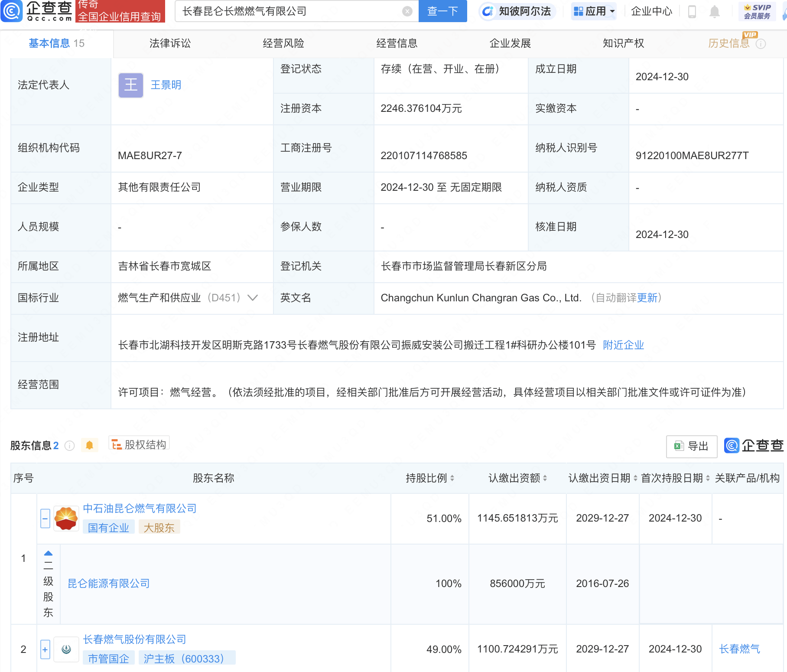The image size is (787, 672).
Task: Click the 国有企业 tag
Action: pyautogui.click(x=109, y=528)
